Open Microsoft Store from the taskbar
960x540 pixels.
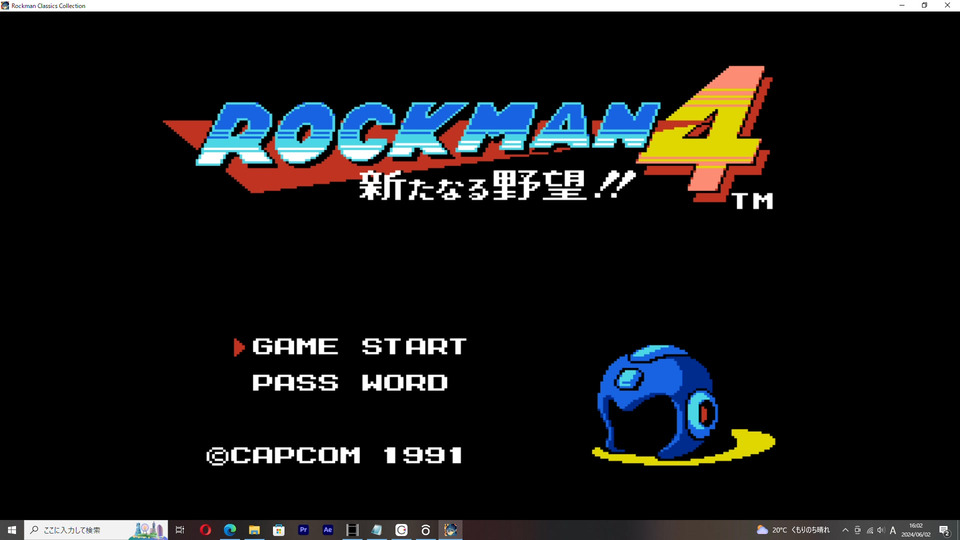point(279,530)
